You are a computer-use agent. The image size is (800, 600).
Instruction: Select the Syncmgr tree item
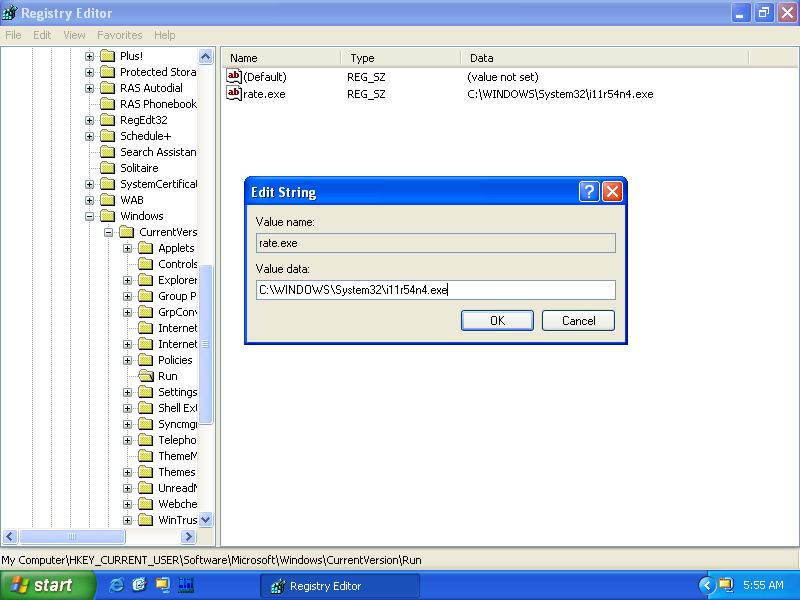177,424
